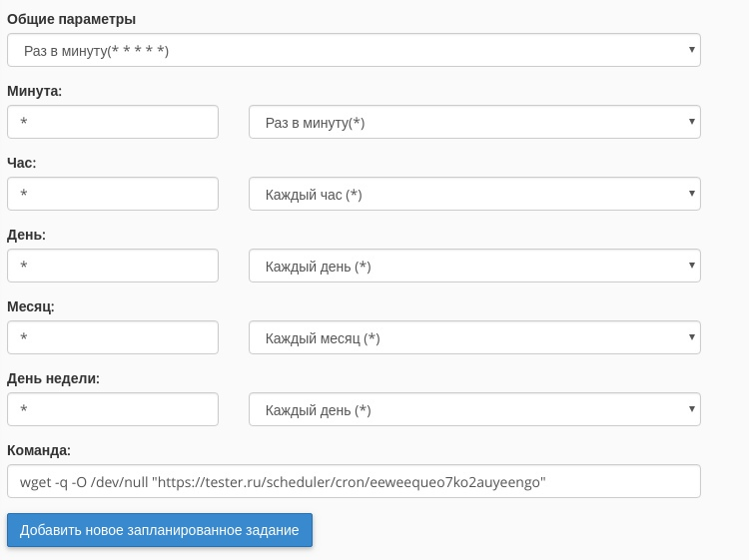Click the Минута text input field

[x=113, y=122]
